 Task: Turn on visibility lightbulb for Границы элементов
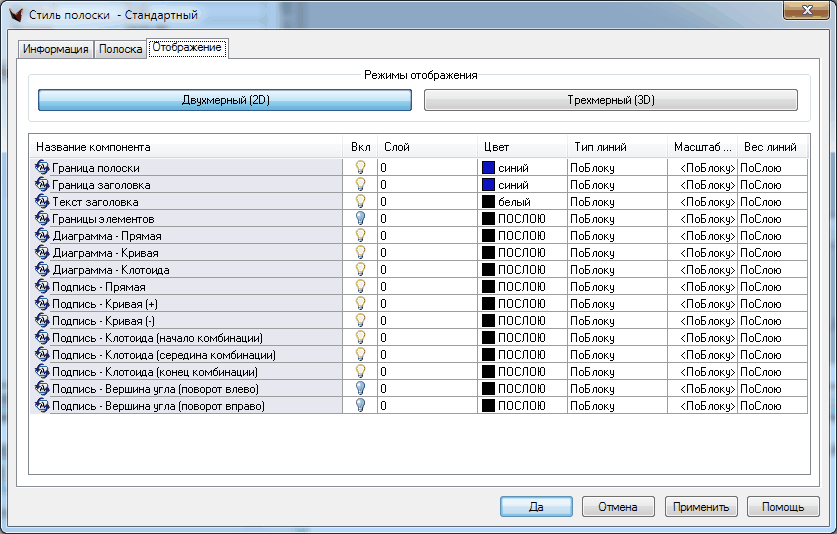click(x=360, y=219)
